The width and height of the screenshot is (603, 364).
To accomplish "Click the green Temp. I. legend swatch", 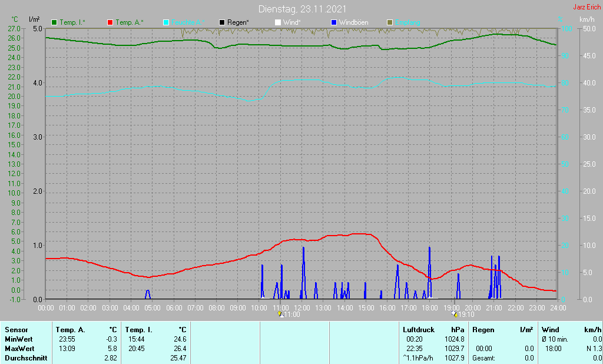I will click(x=54, y=23).
